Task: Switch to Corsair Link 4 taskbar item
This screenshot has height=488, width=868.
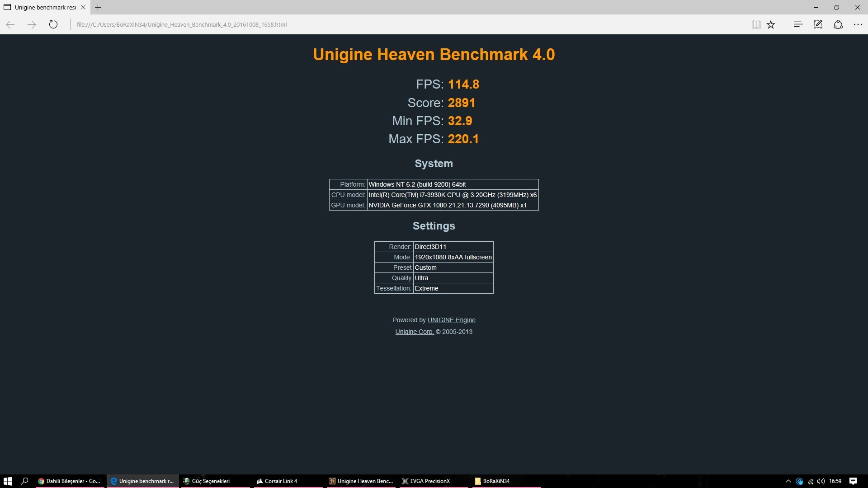Action: pos(288,481)
